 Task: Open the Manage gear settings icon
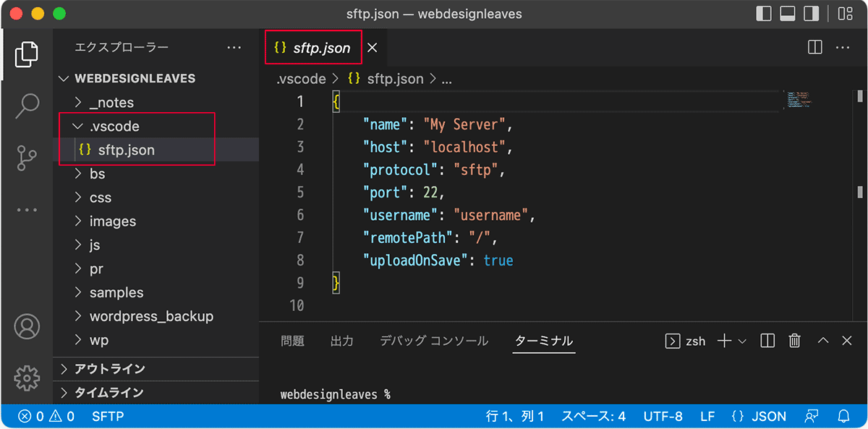(x=27, y=377)
